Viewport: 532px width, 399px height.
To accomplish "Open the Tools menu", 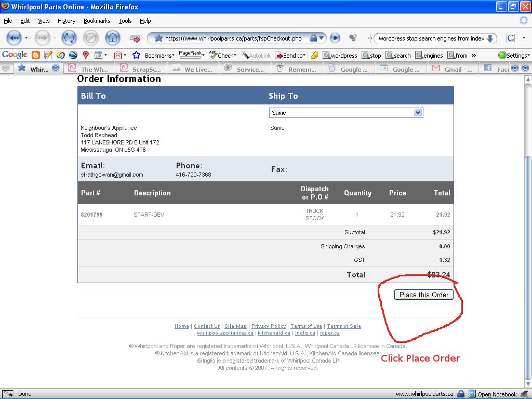I will (125, 21).
